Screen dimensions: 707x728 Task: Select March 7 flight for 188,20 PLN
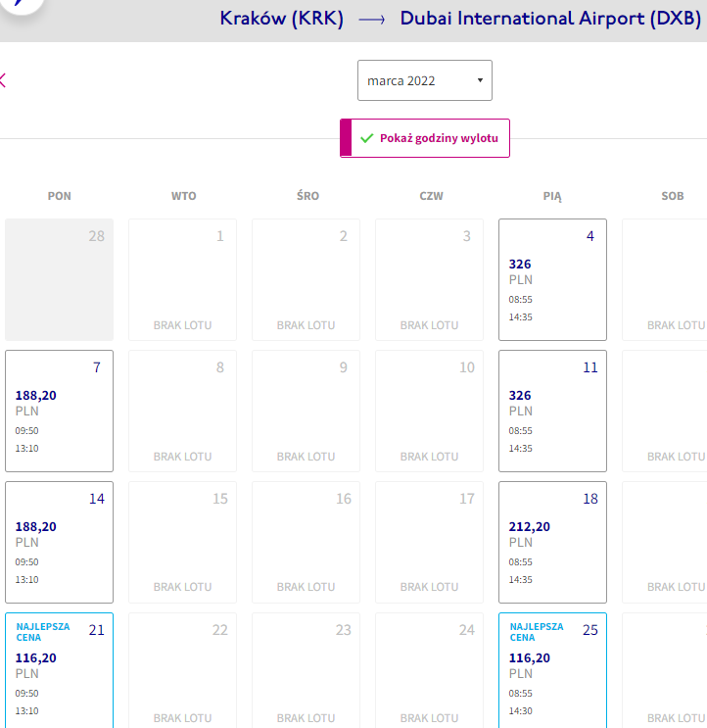(x=59, y=411)
